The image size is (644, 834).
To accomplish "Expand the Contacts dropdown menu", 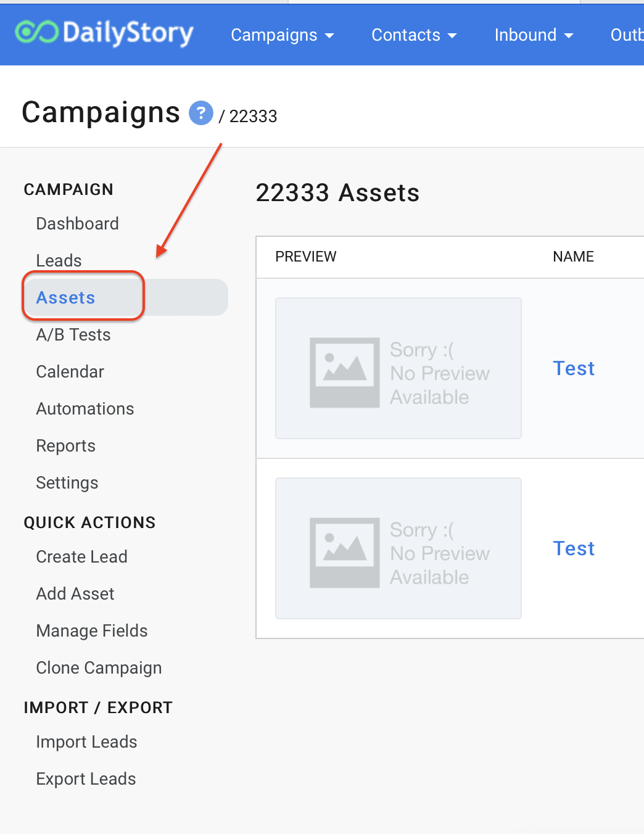I will (414, 35).
